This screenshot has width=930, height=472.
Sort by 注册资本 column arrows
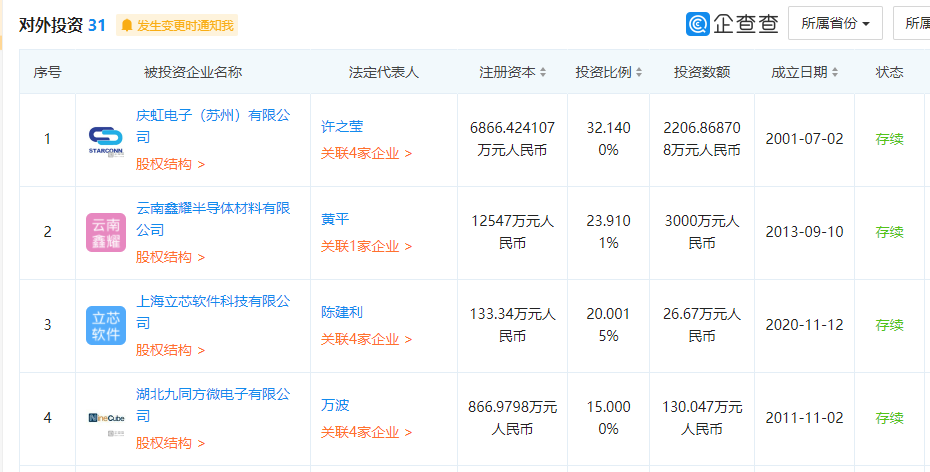[x=543, y=73]
